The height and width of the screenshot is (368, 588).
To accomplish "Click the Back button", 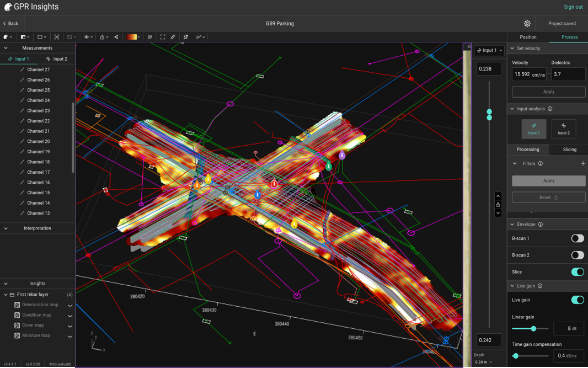I will click(x=10, y=24).
